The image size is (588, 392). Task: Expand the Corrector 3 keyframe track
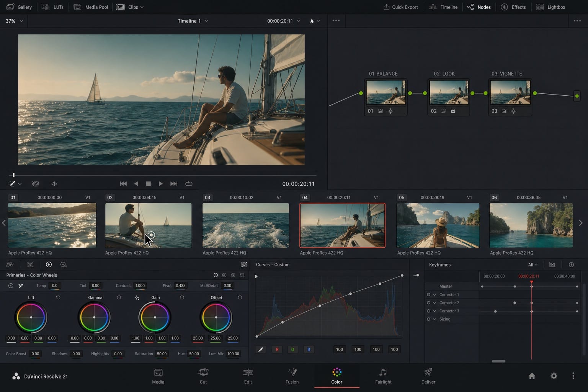coord(434,311)
